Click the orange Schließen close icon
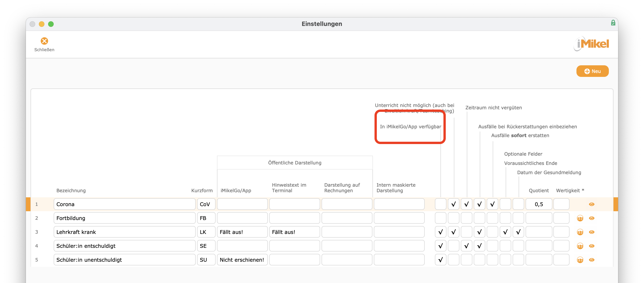 point(44,41)
